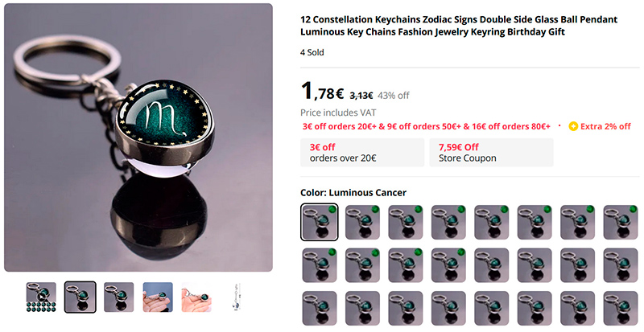Image resolution: width=644 pixels, height=332 pixels.
Task: Select the last color variant in second row
Action: pyautogui.click(x=620, y=265)
